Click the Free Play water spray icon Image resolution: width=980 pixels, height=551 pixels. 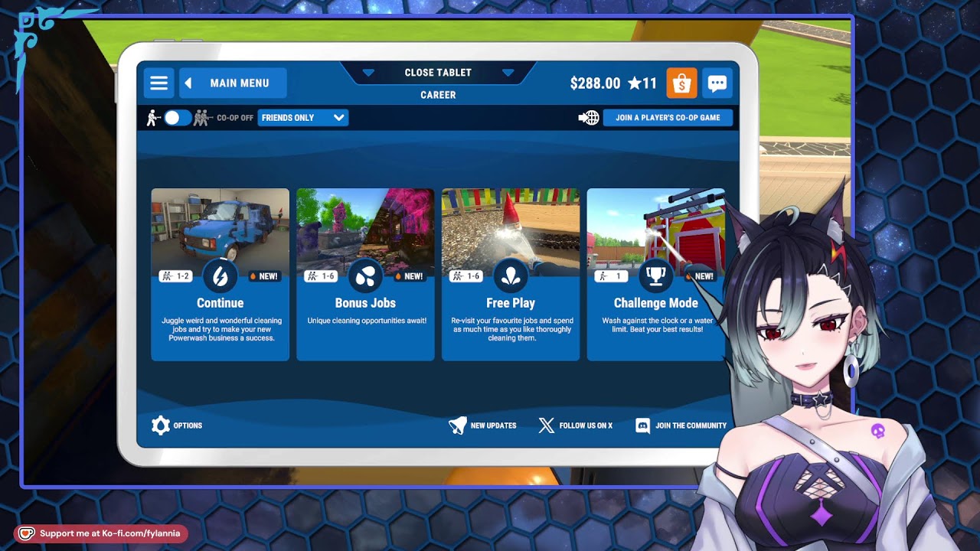pos(511,276)
